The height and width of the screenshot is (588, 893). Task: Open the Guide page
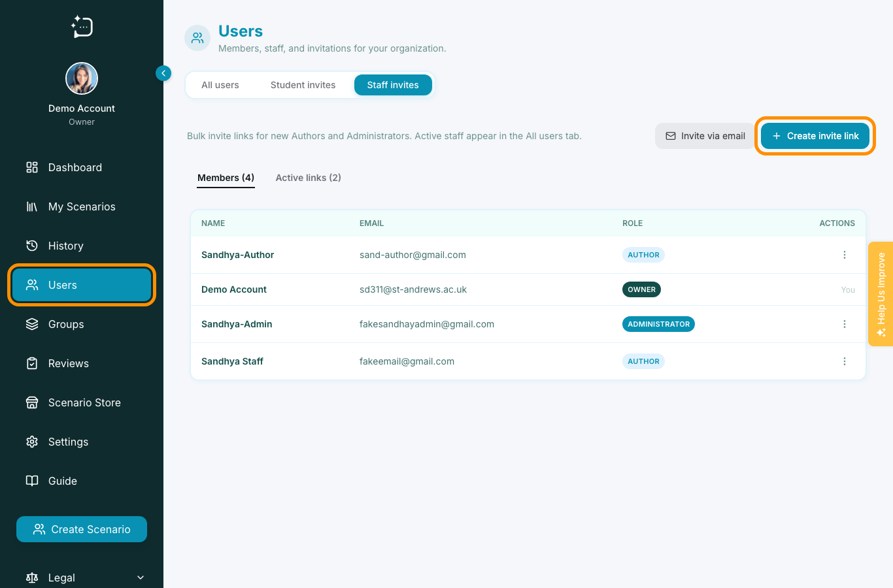[x=82, y=481]
